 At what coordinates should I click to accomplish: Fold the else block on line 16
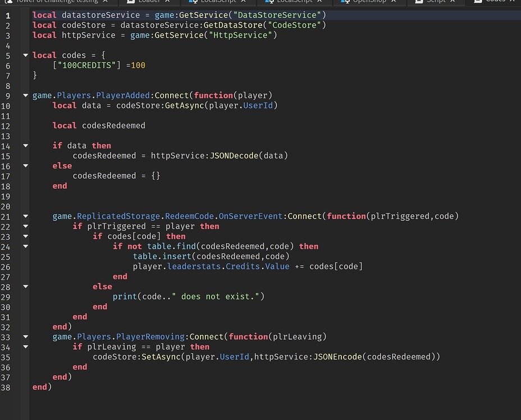click(26, 166)
